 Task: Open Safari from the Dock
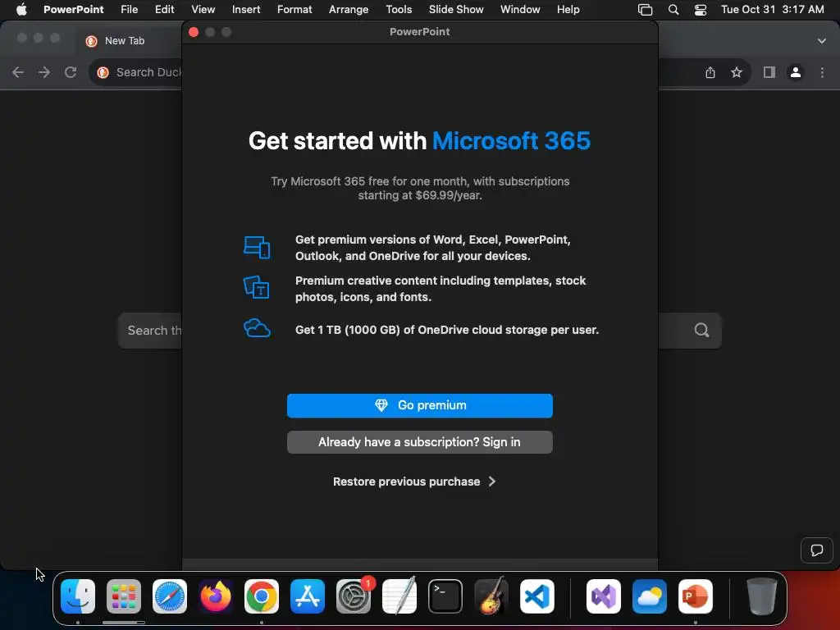click(x=170, y=596)
